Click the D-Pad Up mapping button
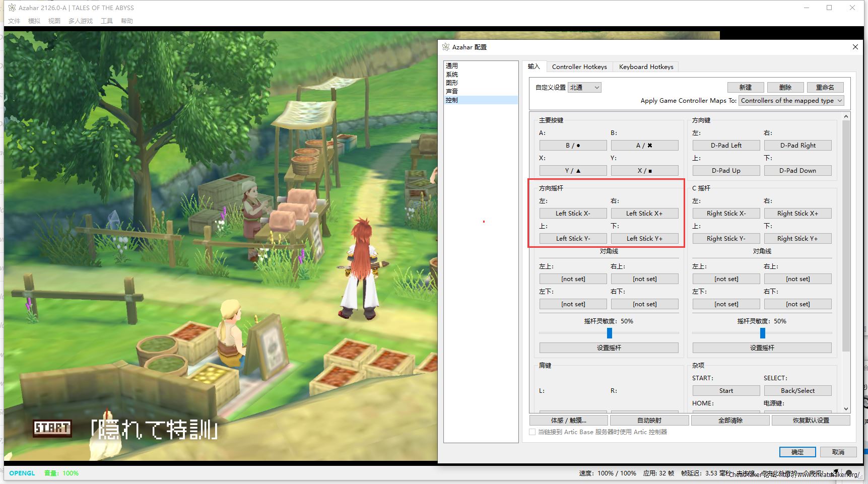868x484 pixels. coord(726,170)
